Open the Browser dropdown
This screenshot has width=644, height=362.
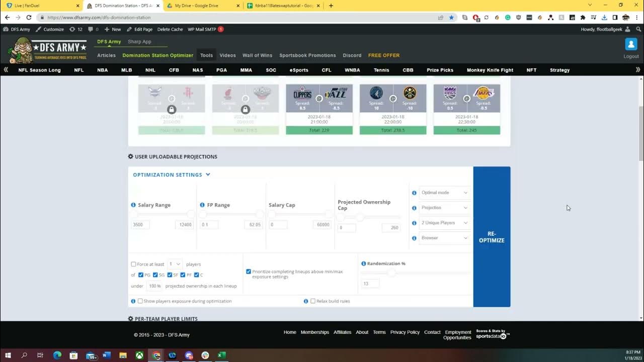point(444,238)
